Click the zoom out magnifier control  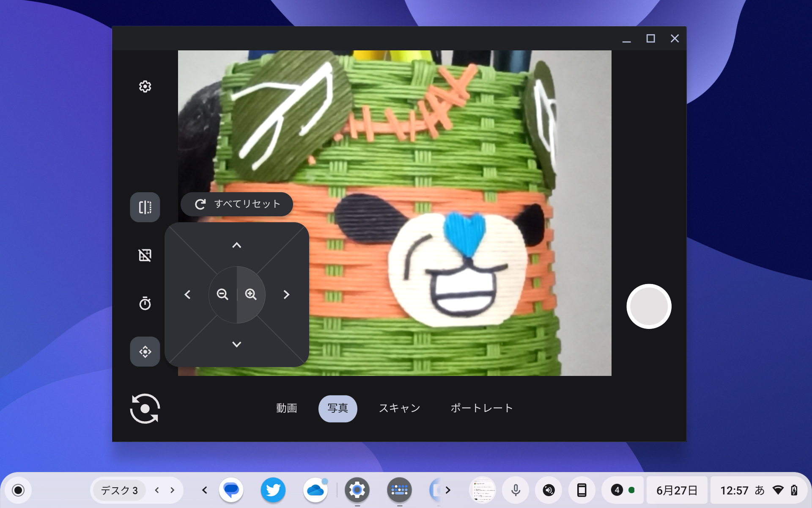223,295
